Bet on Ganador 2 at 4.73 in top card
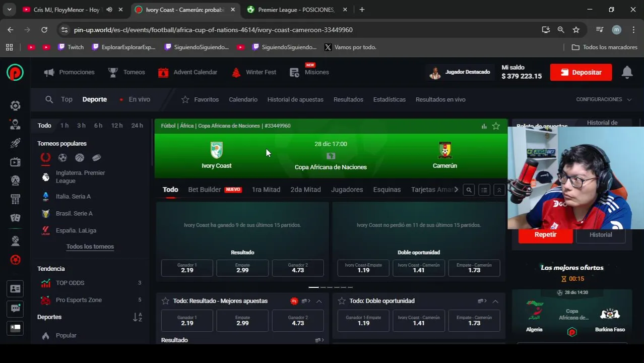The image size is (644, 363). click(298, 268)
